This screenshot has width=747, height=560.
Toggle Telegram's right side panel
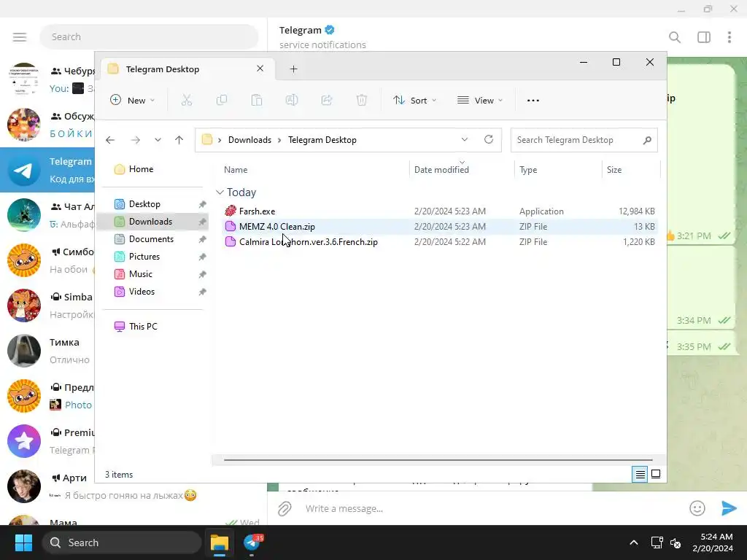(x=704, y=37)
